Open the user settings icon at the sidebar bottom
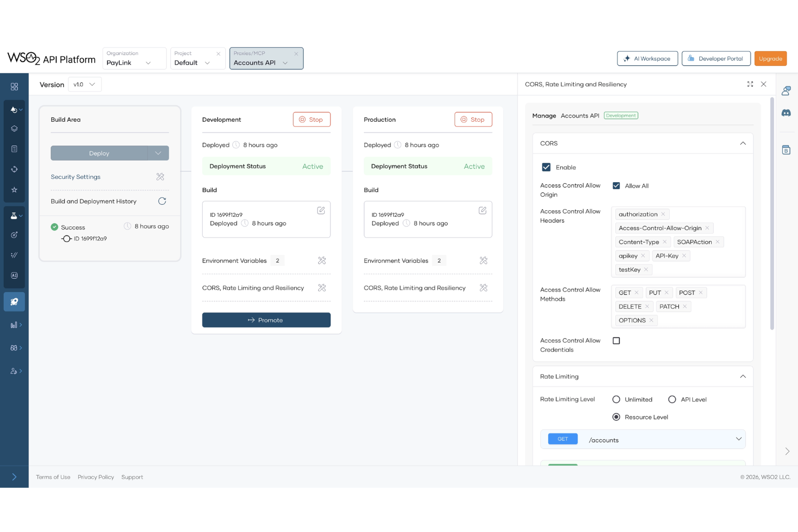The width and height of the screenshot is (798, 532). pos(14,371)
